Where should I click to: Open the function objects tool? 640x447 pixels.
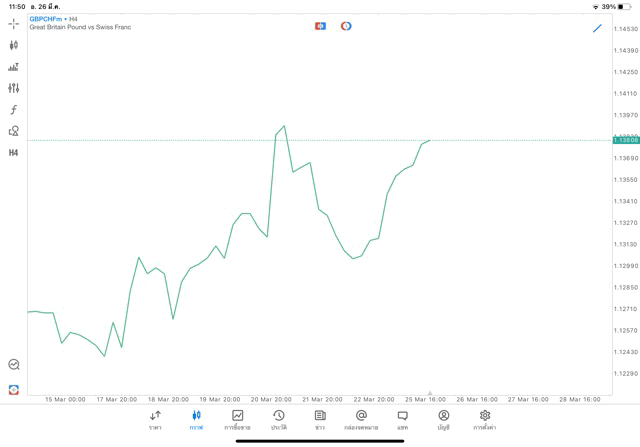[13, 110]
